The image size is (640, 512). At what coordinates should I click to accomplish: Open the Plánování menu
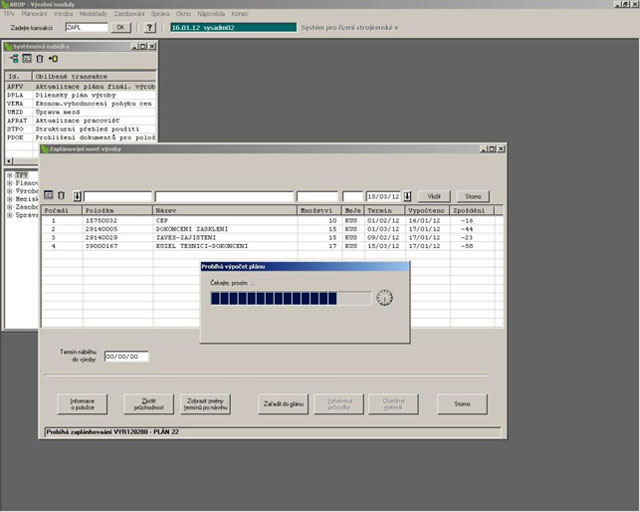point(34,14)
